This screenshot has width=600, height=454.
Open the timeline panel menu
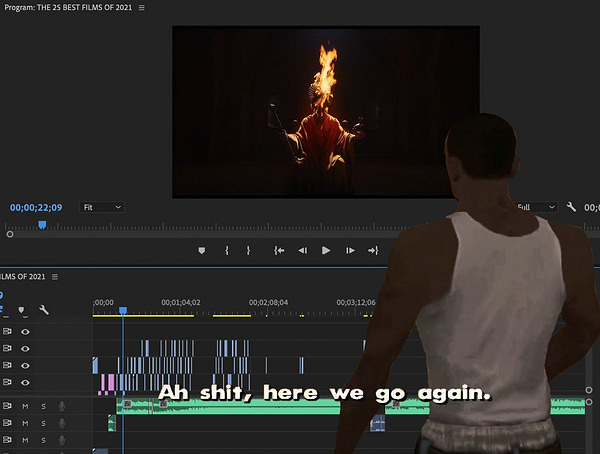click(x=55, y=276)
